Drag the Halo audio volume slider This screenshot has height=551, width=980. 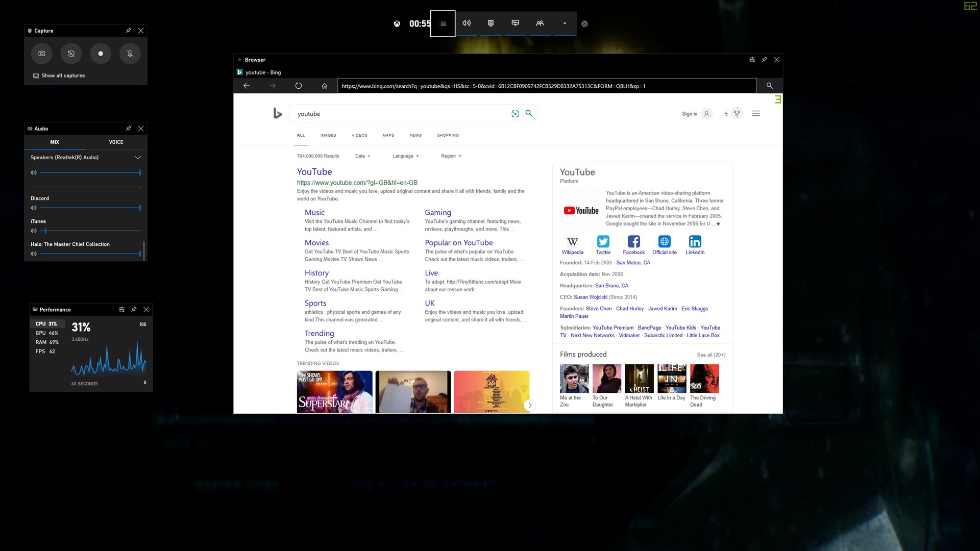(x=139, y=254)
